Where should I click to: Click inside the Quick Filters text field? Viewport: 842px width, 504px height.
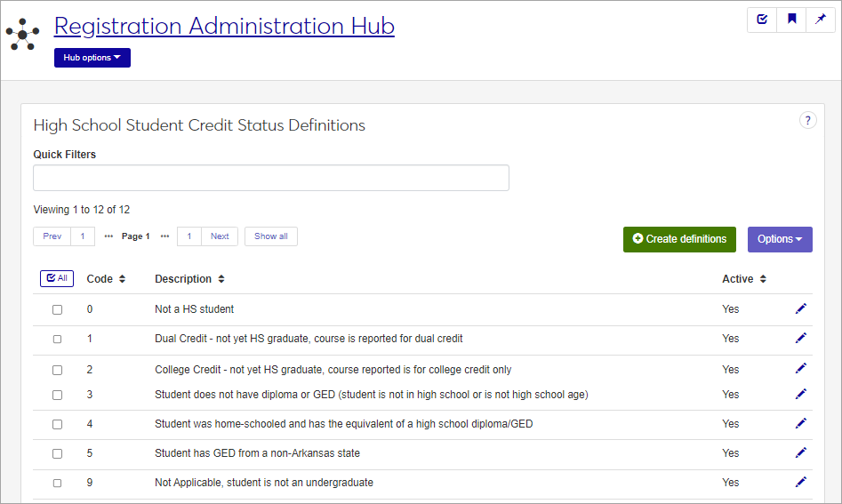pos(271,178)
